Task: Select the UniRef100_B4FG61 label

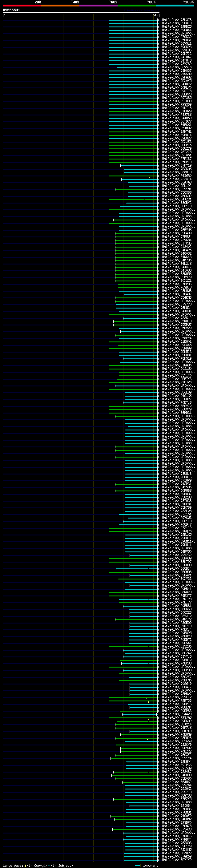Action: point(177,125)
